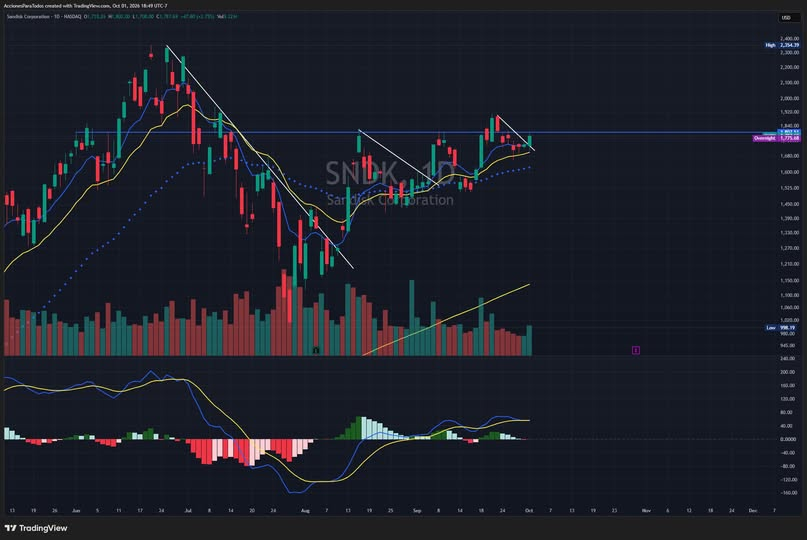Screen dimensions: 807x540
Task: Click the Oct label on time axis
Action: pyautogui.click(x=529, y=511)
